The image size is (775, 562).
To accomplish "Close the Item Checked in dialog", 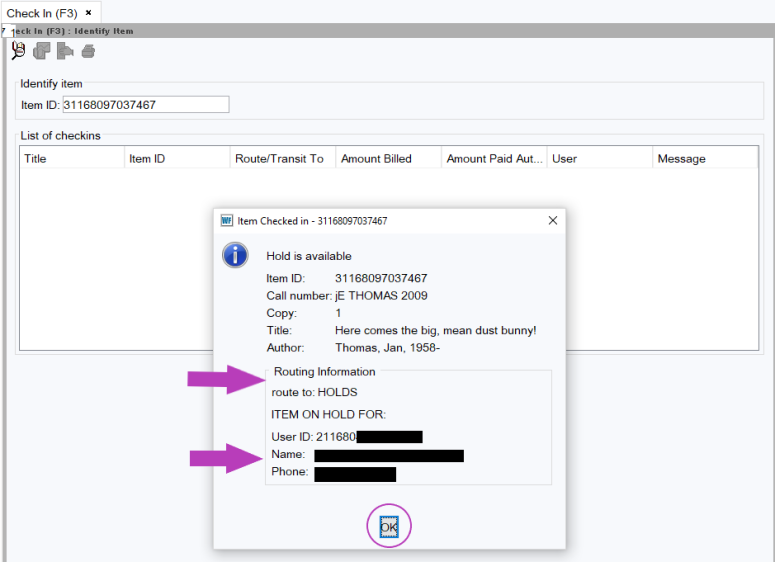I will 552,221.
